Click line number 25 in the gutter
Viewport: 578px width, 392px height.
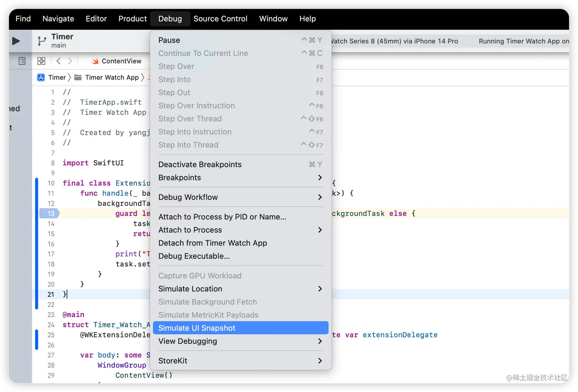tap(51, 335)
